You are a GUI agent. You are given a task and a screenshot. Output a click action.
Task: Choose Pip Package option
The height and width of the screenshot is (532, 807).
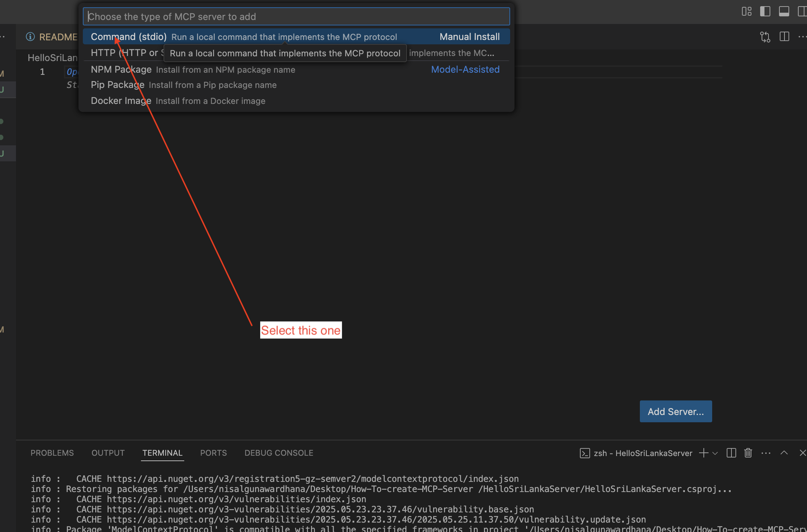[183, 85]
